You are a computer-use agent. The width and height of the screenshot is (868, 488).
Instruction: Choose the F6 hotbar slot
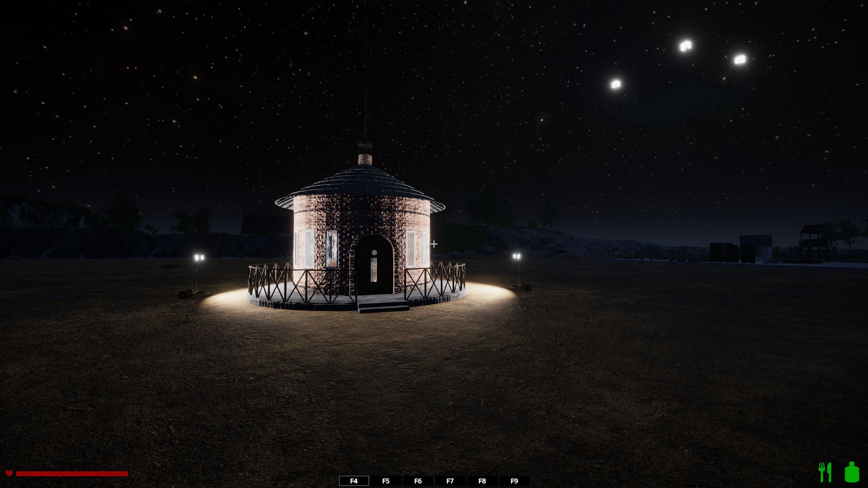tap(418, 481)
